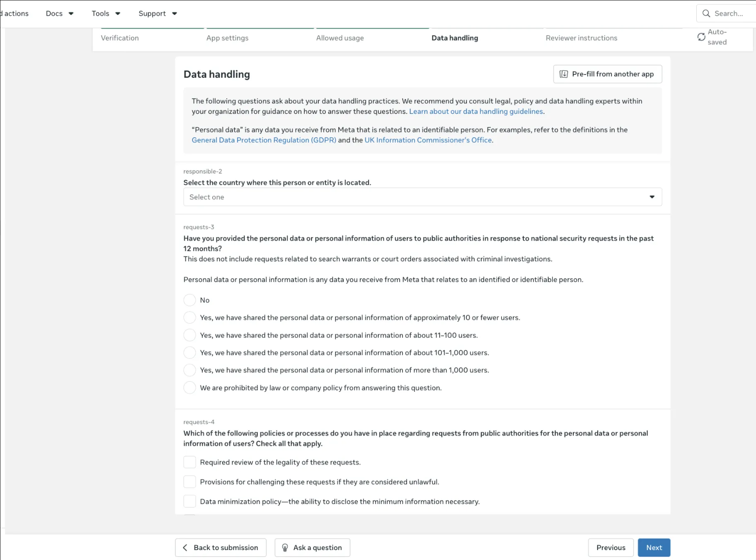Click the search magnifier icon

point(706,13)
